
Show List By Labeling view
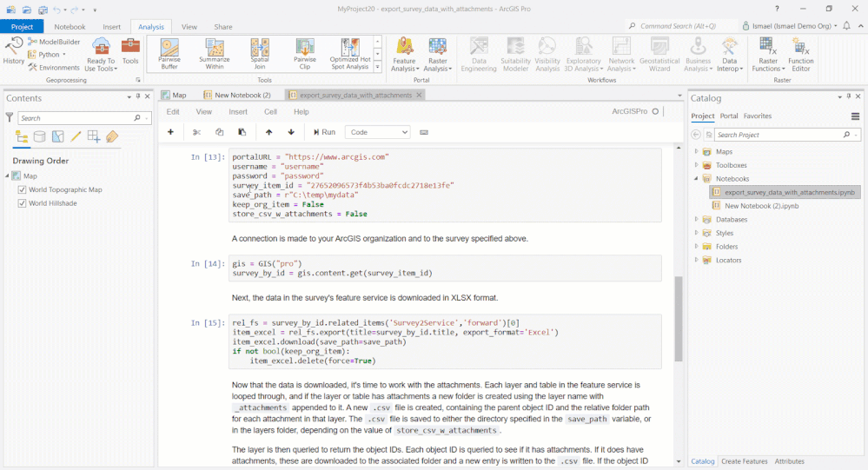pos(112,136)
